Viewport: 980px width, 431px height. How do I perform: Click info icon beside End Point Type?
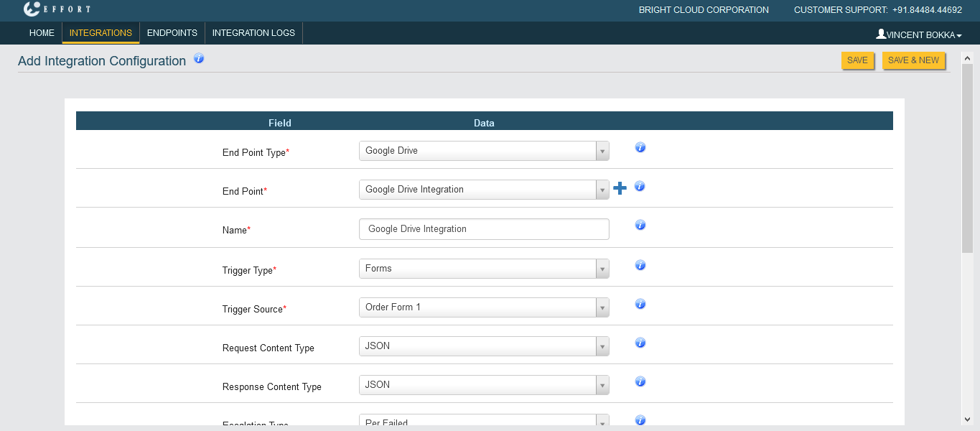640,147
